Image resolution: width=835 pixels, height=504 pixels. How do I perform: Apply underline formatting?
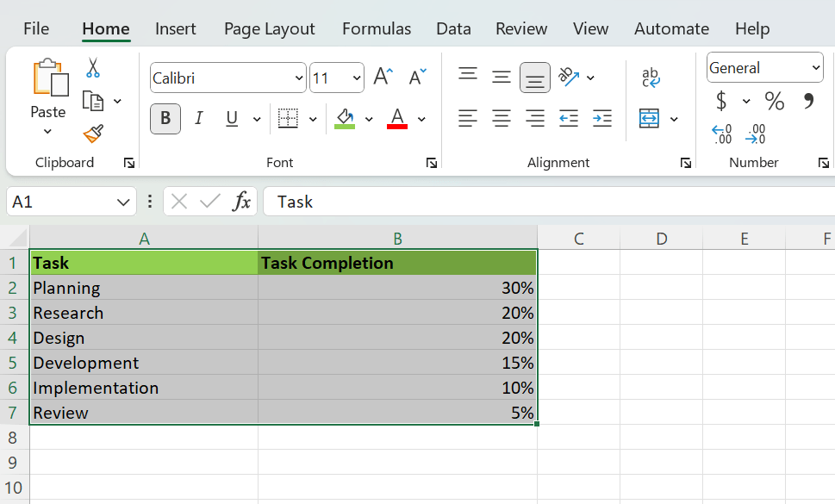(x=232, y=118)
